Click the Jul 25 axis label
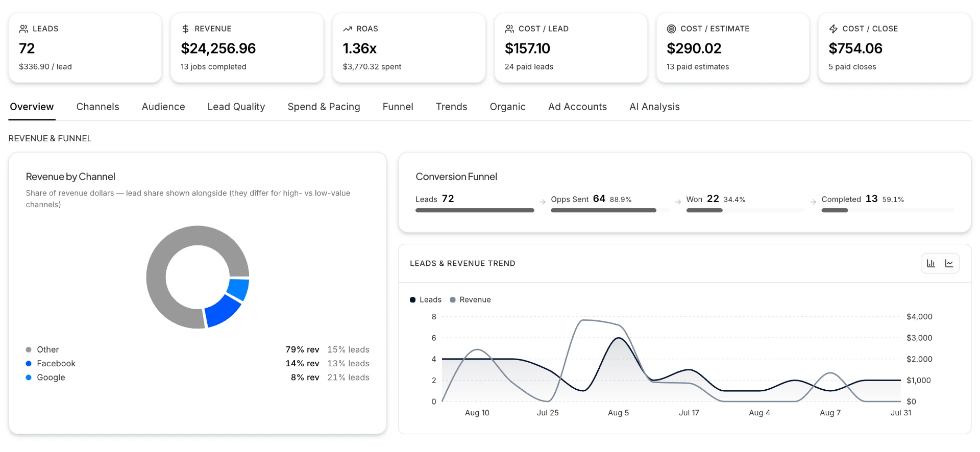This screenshot has height=452, width=980. [548, 413]
